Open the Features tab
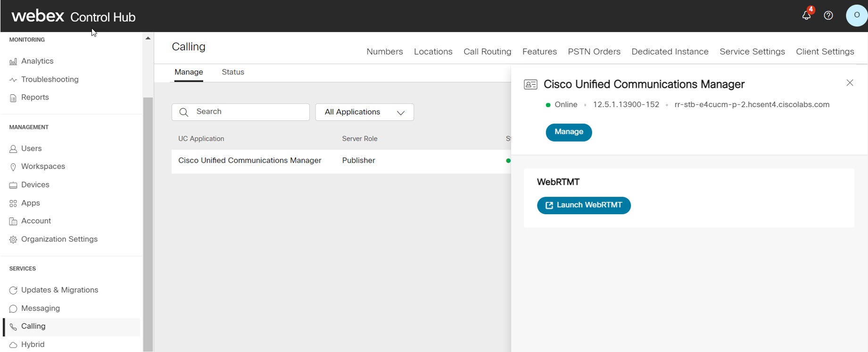 (x=539, y=52)
